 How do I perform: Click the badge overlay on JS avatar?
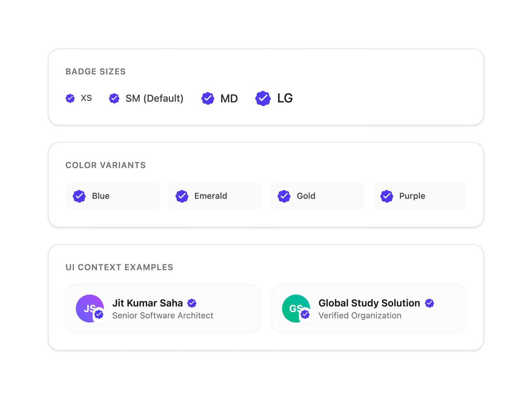(x=99, y=315)
